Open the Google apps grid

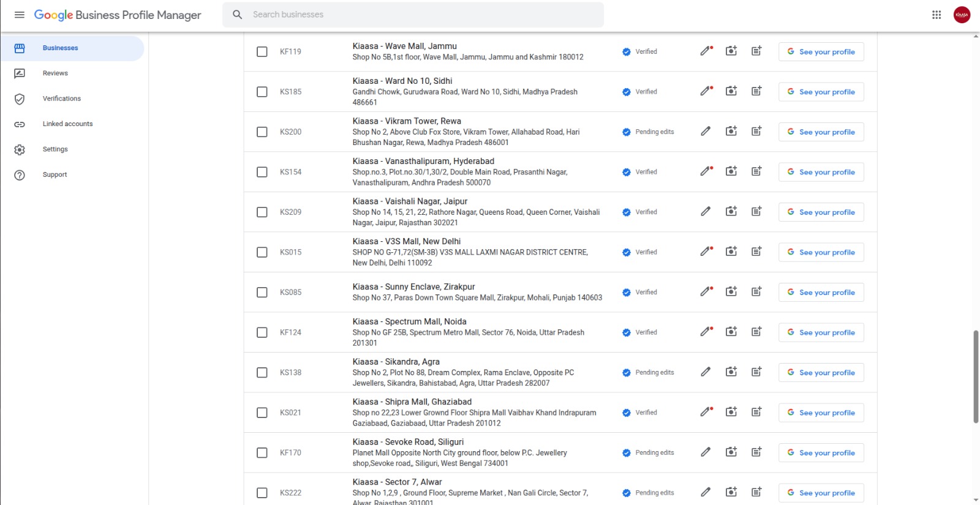click(x=937, y=15)
